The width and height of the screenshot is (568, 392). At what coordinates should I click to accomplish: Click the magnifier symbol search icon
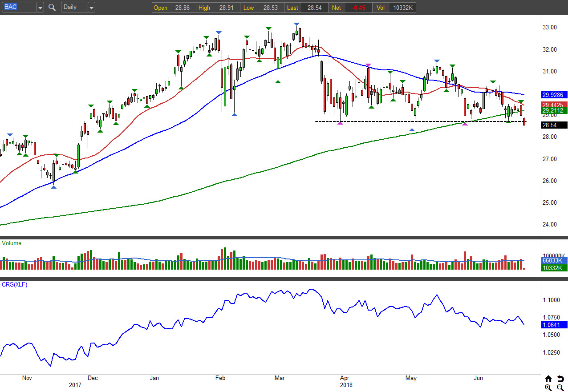point(52,7)
